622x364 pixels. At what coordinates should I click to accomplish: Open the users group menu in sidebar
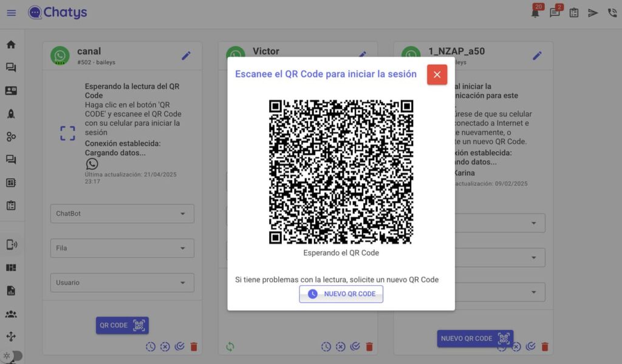(x=11, y=314)
